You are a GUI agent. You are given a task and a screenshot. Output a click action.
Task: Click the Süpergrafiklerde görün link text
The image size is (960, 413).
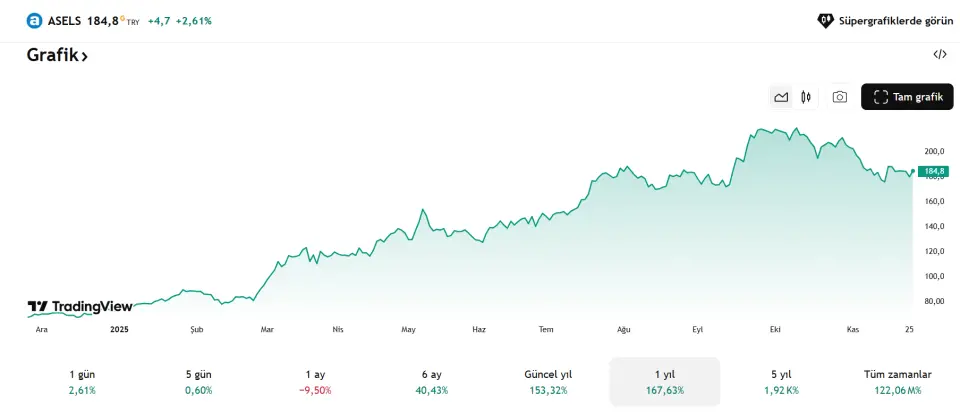[x=895, y=20]
